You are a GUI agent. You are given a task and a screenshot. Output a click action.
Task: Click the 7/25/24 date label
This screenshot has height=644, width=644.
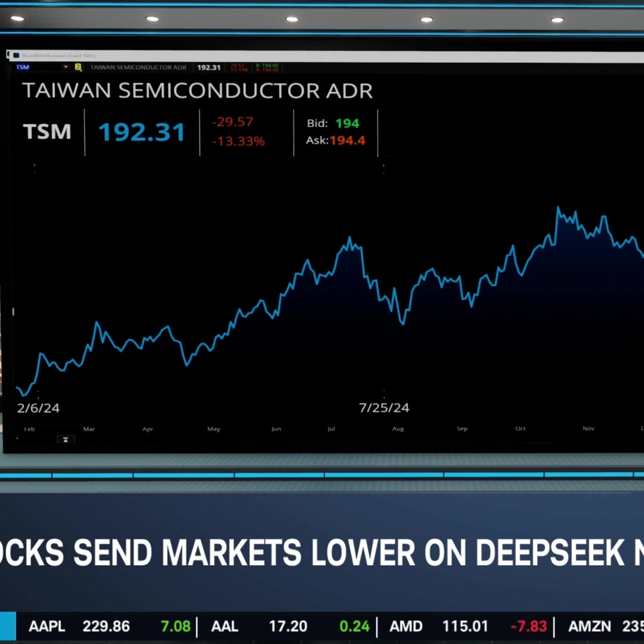(x=384, y=408)
